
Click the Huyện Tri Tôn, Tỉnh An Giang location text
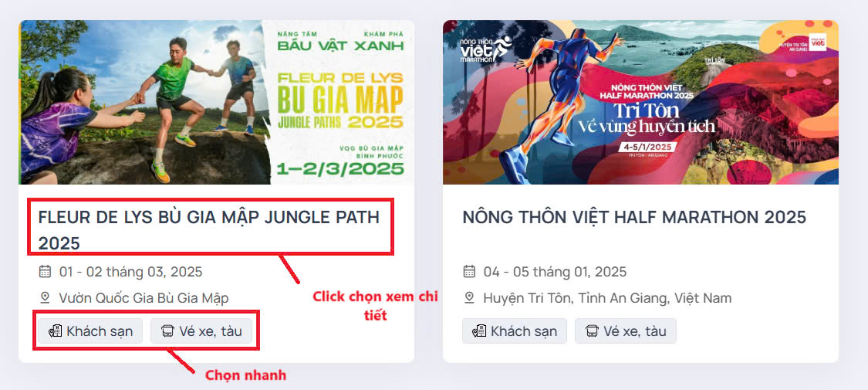[x=607, y=299]
